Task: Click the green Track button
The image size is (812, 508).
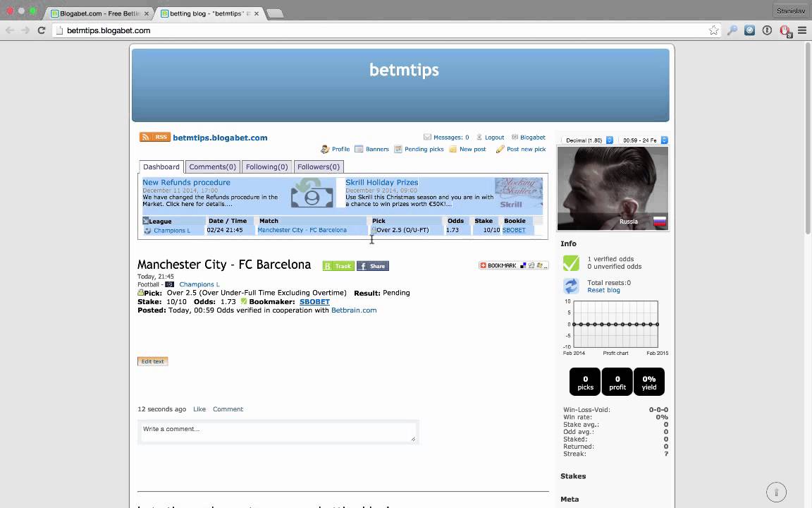Action: [338, 266]
